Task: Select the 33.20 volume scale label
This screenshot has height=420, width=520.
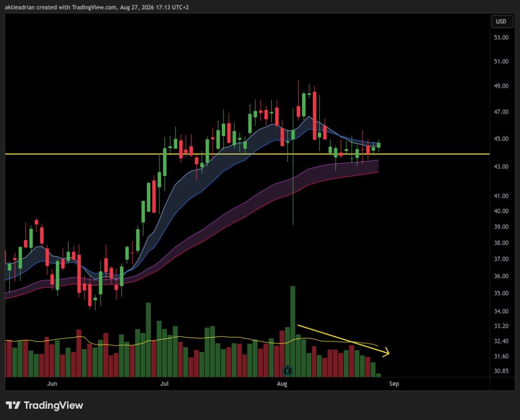Action: [x=501, y=326]
